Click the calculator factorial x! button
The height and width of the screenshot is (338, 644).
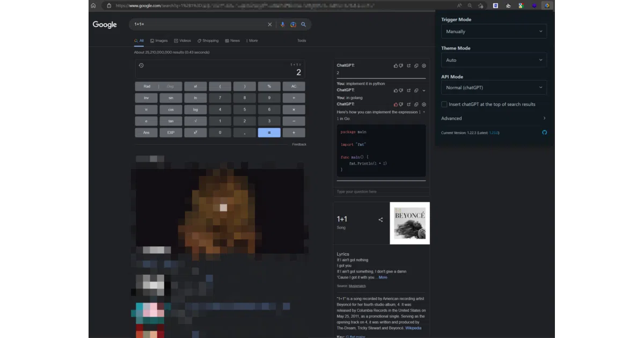195,86
